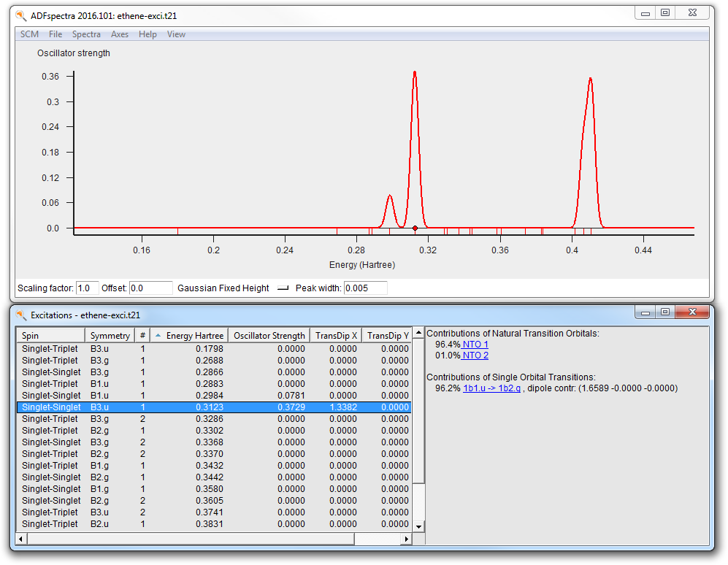Select the red marker on the spectrum
Image resolution: width=728 pixels, height=565 pixels.
[x=415, y=228]
